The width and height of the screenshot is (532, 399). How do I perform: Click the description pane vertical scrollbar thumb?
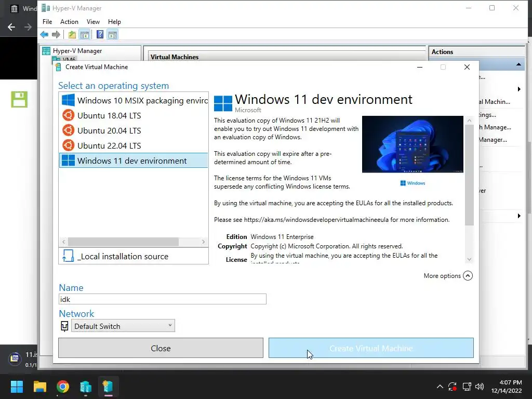469,175
